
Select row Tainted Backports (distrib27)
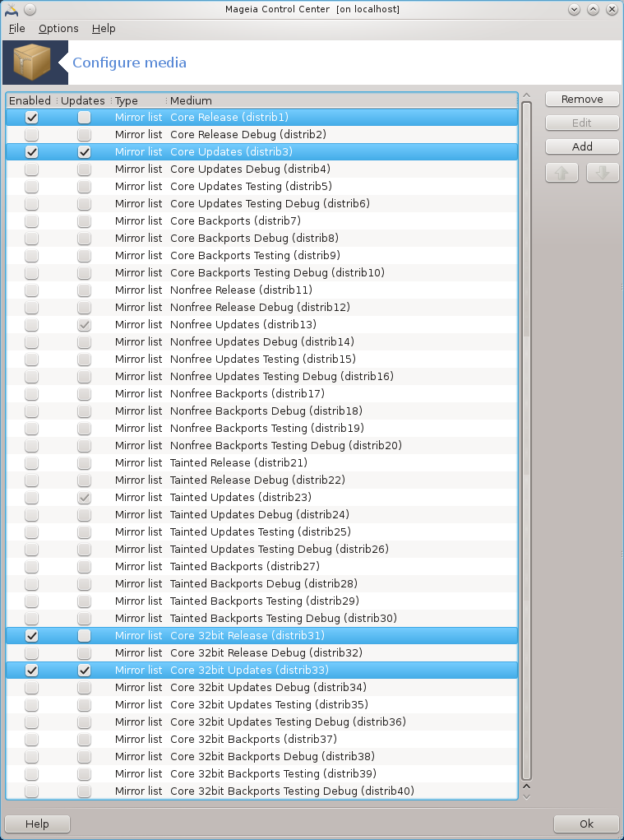click(261, 566)
